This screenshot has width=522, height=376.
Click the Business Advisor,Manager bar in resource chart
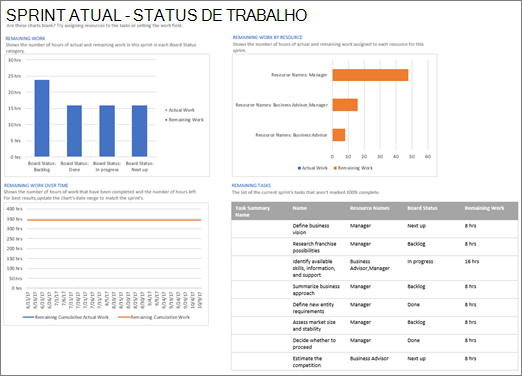(x=345, y=105)
